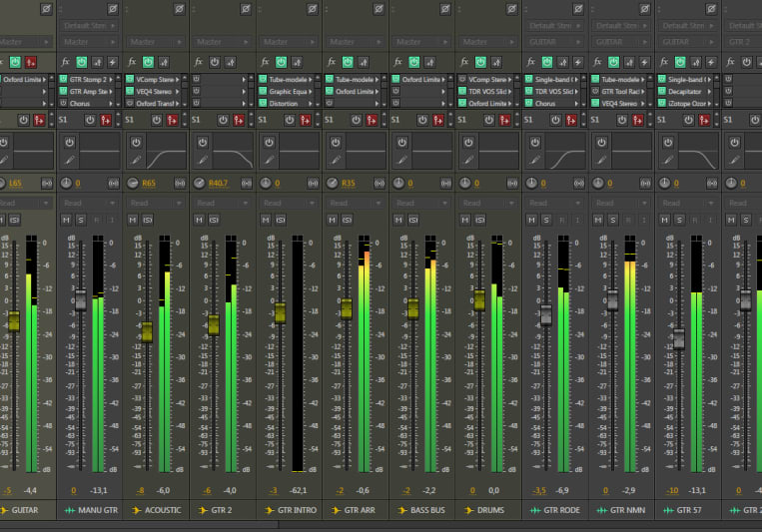Image resolution: width=762 pixels, height=532 pixels.
Task: Expand VComp Stereo effect arrow on ACOUSTIC track
Action: 178,79
